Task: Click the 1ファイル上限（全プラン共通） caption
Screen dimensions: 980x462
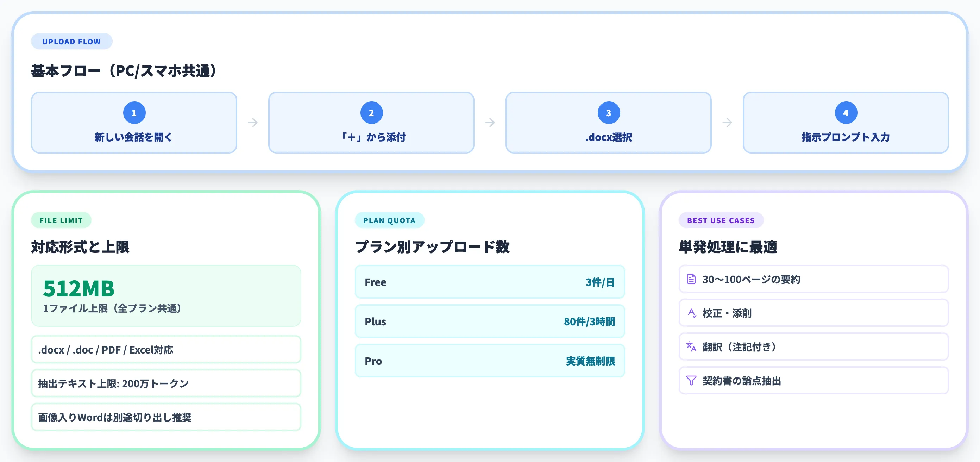Action: coord(113,308)
